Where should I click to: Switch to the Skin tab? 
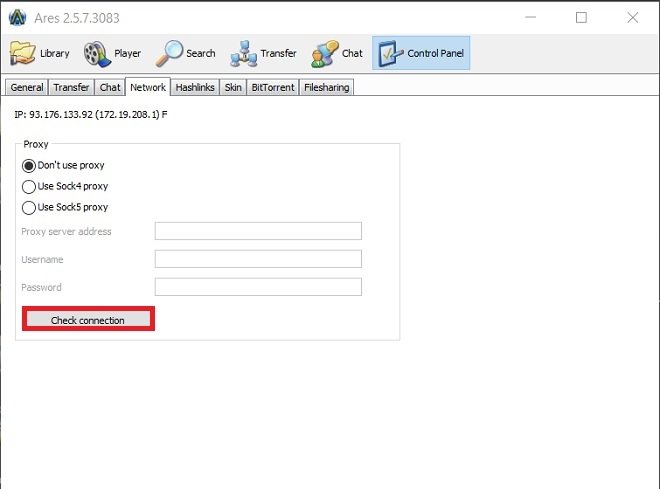click(233, 88)
